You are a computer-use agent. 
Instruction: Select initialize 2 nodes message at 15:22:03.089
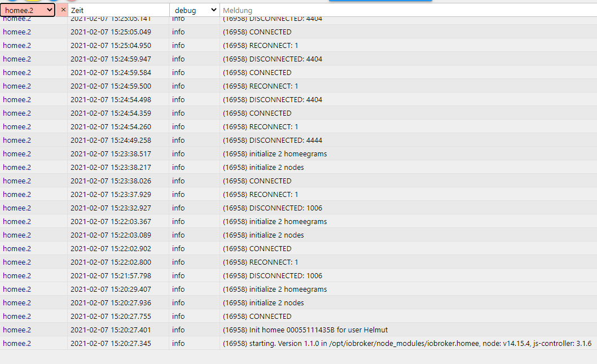coord(263,235)
